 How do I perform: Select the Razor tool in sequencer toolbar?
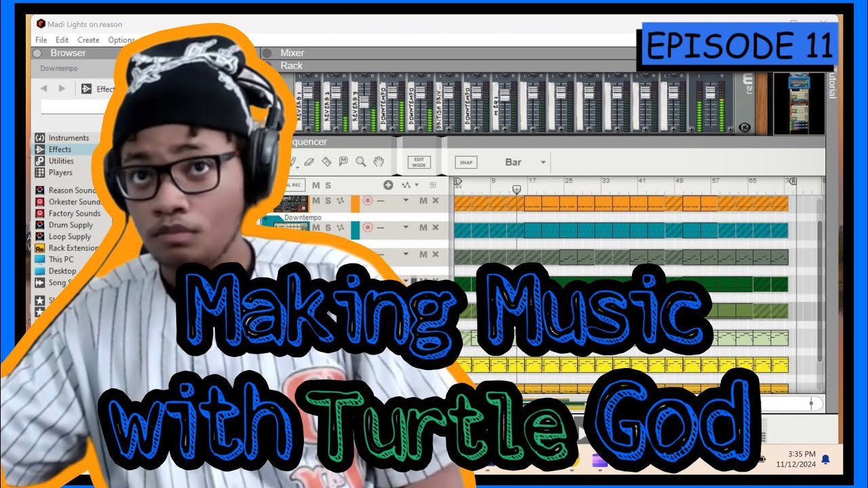point(326,162)
